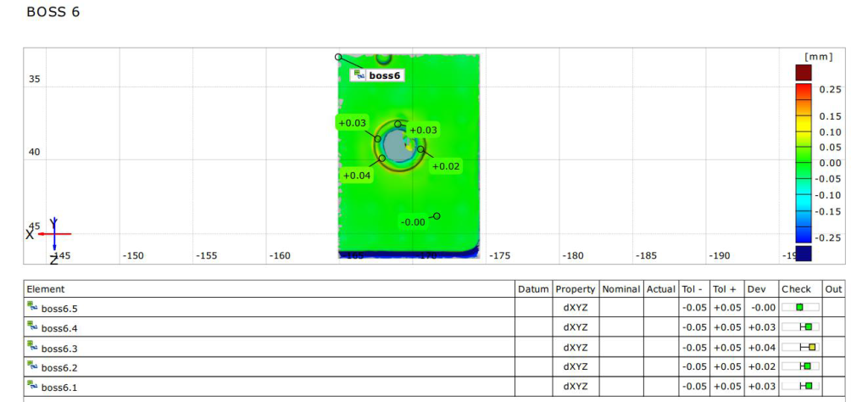Click the 0.25 legend value
The image size is (868, 402).
[831, 90]
